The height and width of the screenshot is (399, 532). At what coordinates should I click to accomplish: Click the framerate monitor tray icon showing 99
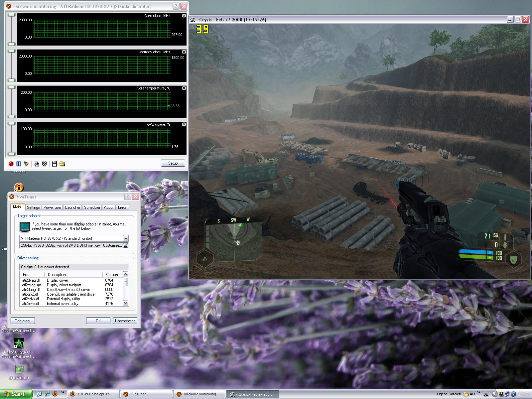click(501, 394)
